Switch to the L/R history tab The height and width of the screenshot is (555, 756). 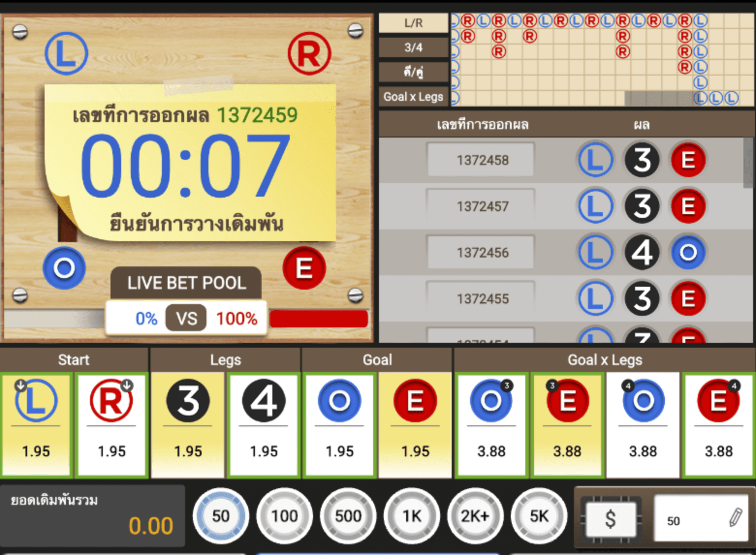click(x=413, y=23)
